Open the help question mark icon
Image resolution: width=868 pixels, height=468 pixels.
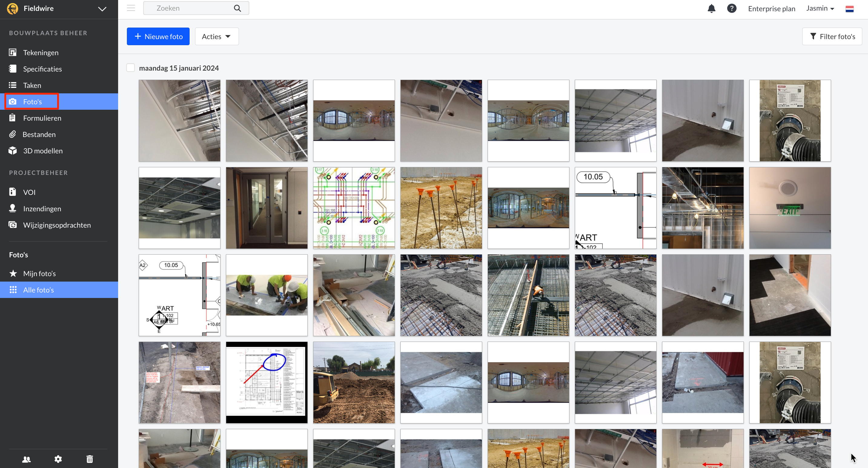point(731,8)
